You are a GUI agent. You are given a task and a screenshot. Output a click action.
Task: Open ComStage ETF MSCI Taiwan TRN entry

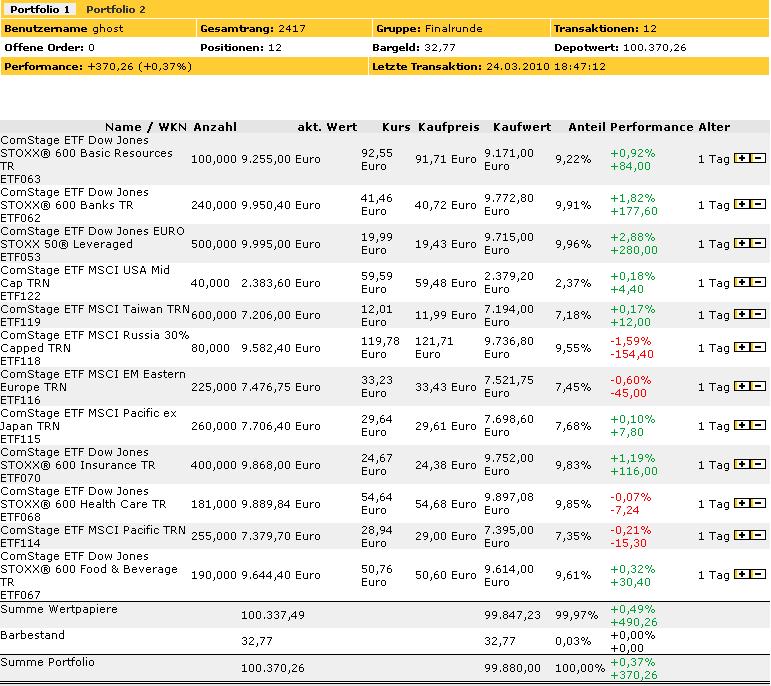(95, 309)
